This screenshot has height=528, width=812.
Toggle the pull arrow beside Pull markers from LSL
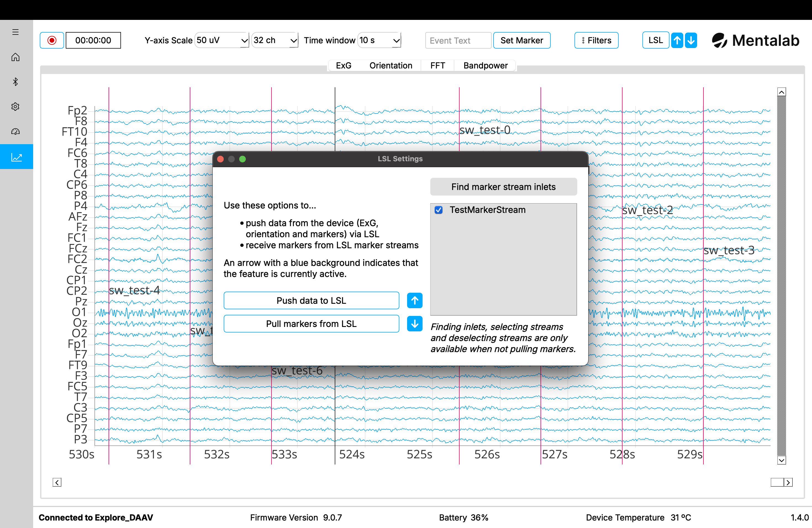click(415, 324)
